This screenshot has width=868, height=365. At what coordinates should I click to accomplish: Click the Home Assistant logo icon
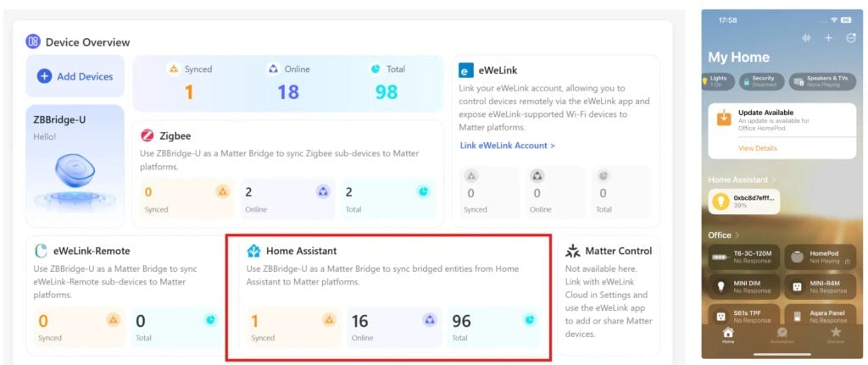pyautogui.click(x=253, y=251)
